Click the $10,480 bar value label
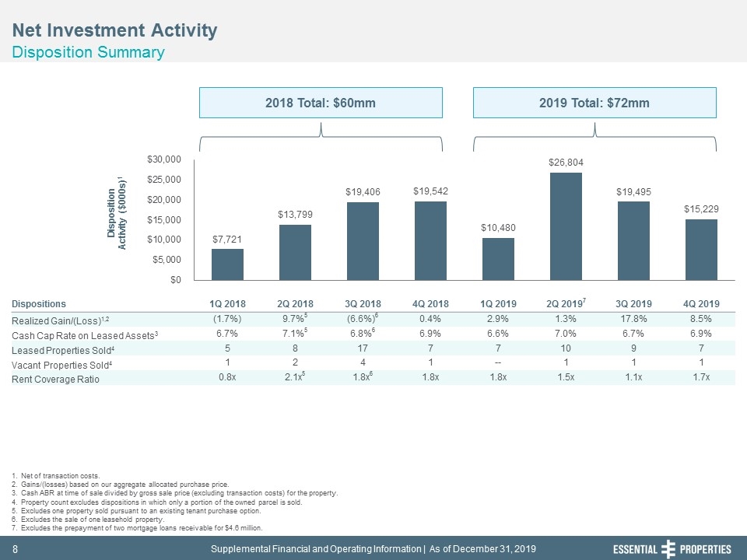This screenshot has height=560, width=747. (x=498, y=228)
